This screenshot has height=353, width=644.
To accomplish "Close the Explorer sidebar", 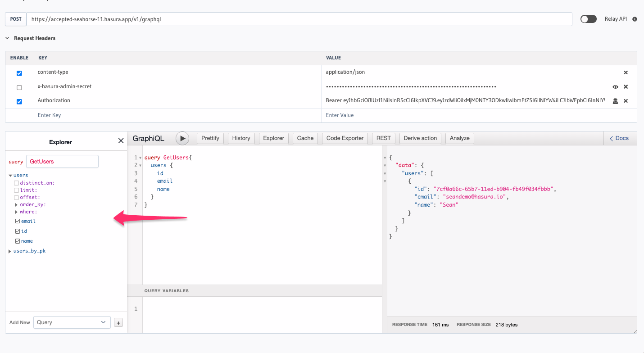I will [121, 140].
